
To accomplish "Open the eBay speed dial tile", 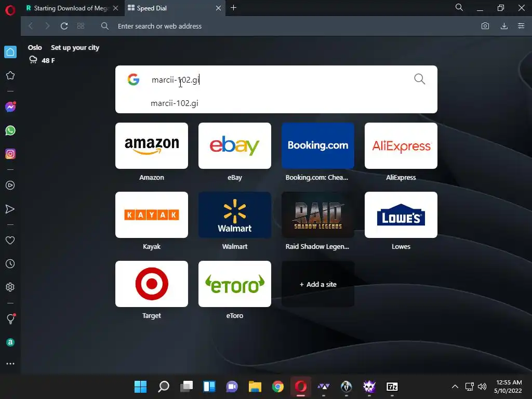I will 235,145.
